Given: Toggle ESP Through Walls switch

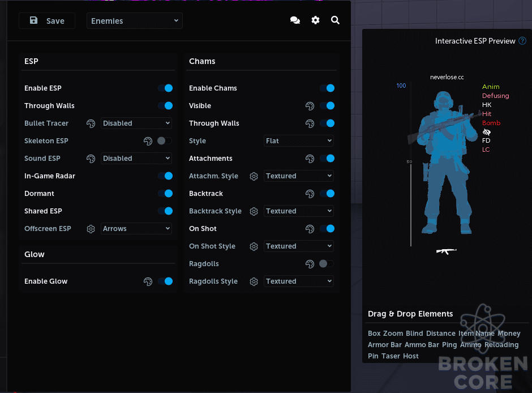Looking at the screenshot, I should point(165,106).
